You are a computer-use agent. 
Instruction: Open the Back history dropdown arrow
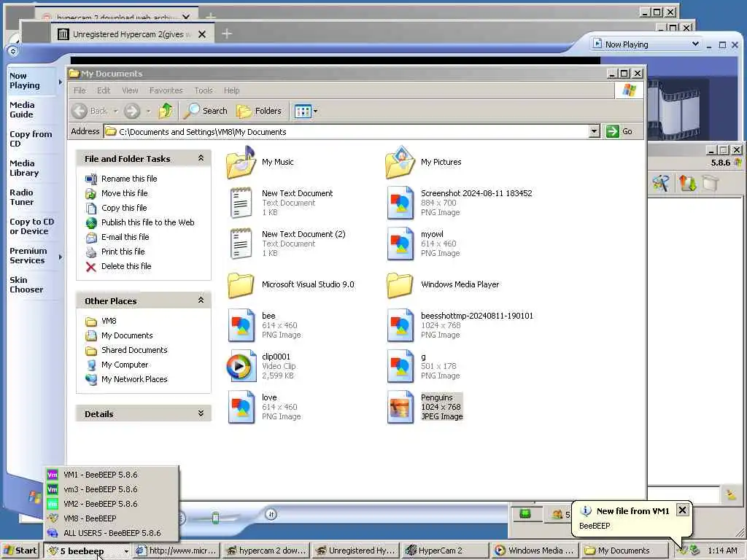tap(115, 111)
